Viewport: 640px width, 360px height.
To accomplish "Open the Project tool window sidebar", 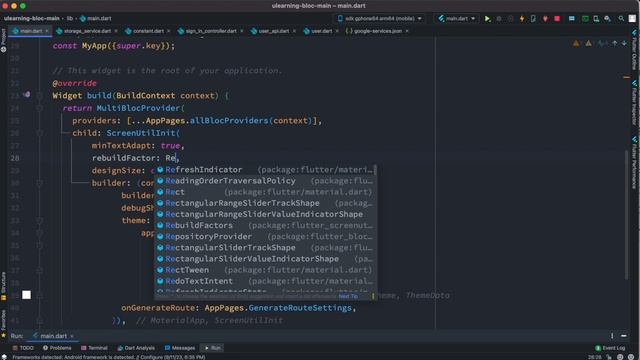I will click(3, 40).
